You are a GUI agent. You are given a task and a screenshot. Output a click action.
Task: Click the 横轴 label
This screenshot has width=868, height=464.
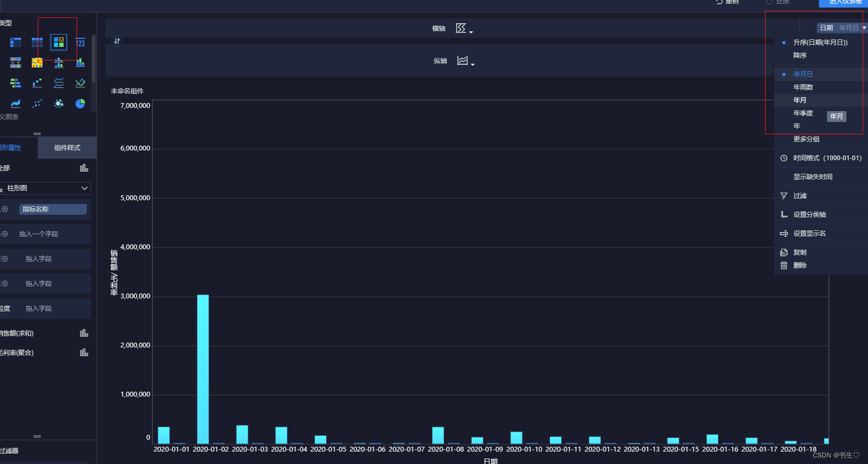(439, 29)
